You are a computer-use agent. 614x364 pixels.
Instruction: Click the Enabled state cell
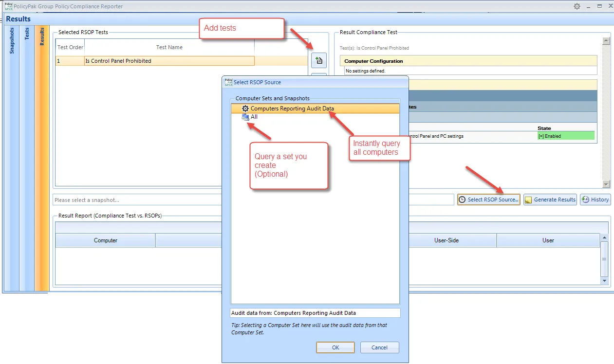[x=566, y=136]
